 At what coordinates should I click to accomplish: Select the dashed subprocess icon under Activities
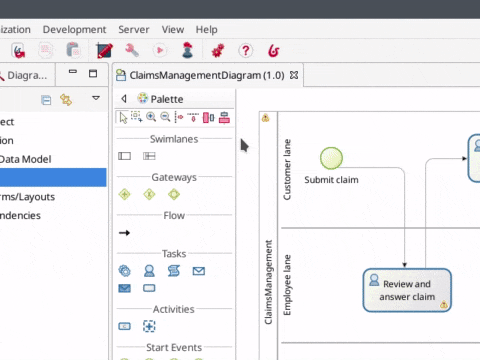click(149, 326)
